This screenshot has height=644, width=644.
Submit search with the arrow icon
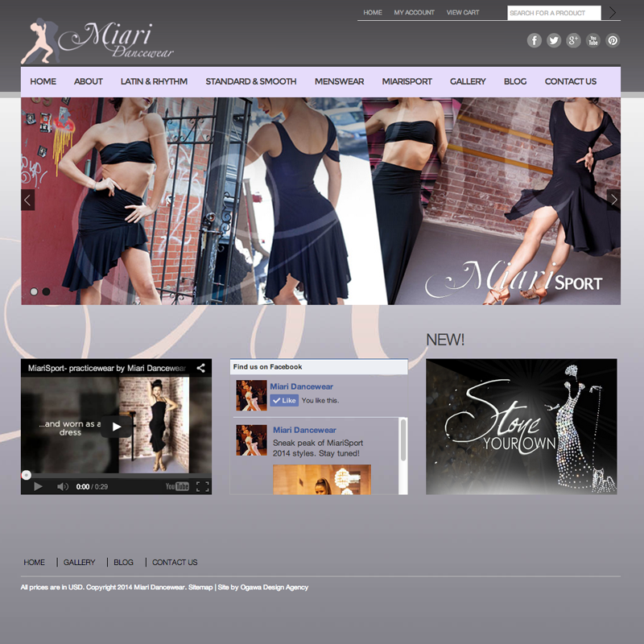[x=612, y=13]
